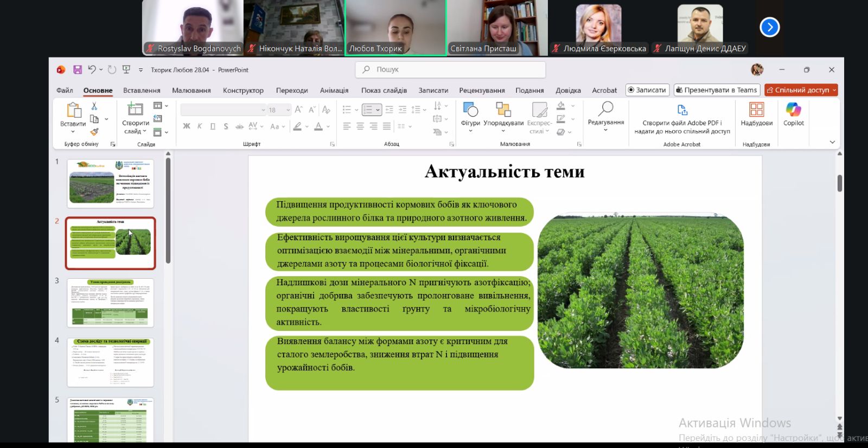Select slide 3 thumbnail in panel

tap(111, 303)
